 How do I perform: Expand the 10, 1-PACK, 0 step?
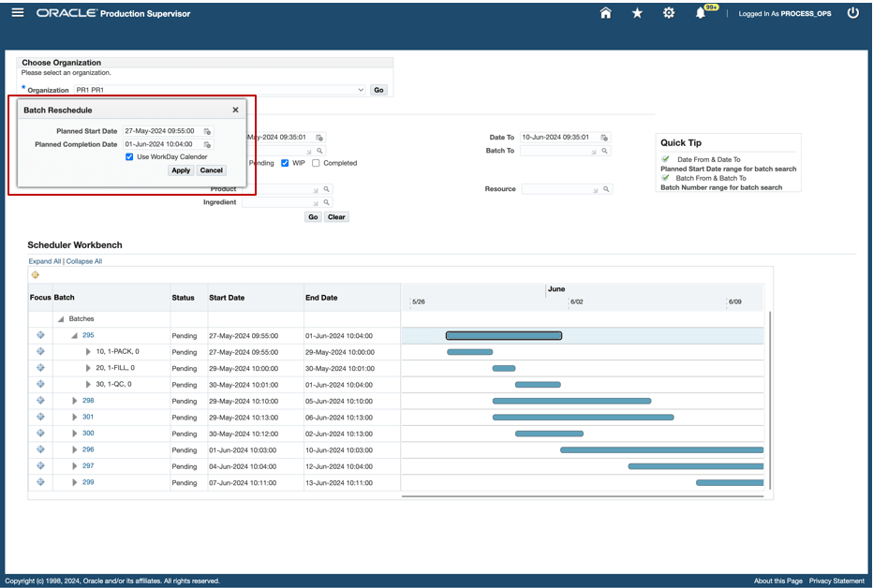click(x=88, y=351)
